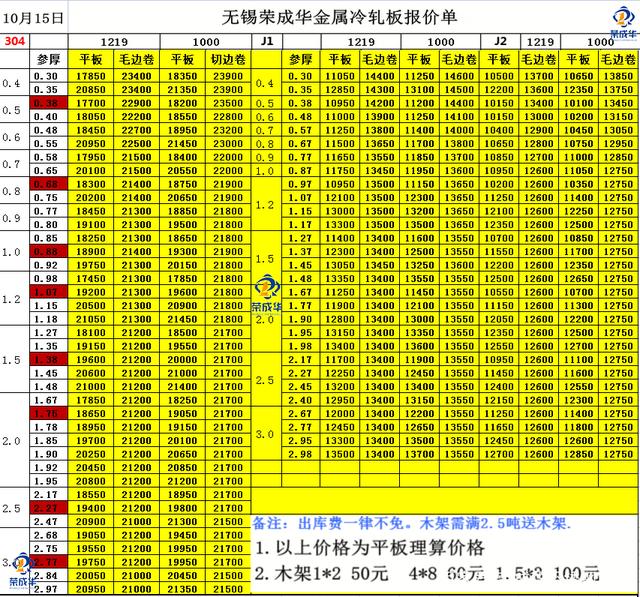Screen dimensions: 640x597
Task: Click price 13050 in J1 row 1.45
Action: [340, 265]
